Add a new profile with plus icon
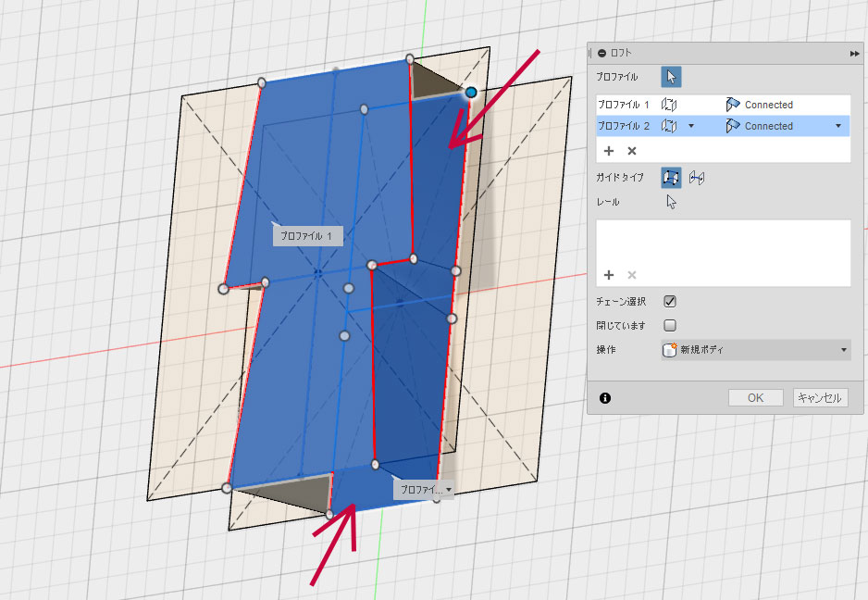The image size is (868, 600). tap(609, 150)
